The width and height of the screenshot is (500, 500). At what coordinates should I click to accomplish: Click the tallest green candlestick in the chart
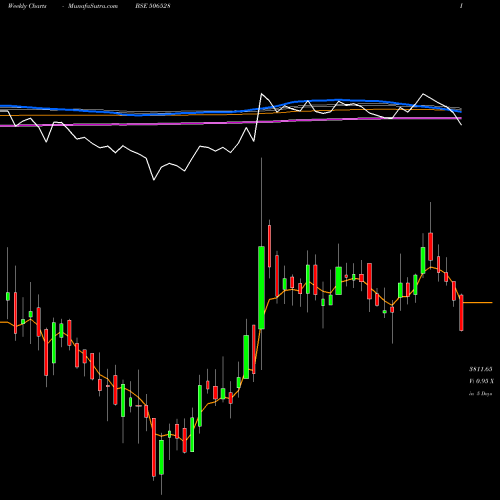point(261,287)
